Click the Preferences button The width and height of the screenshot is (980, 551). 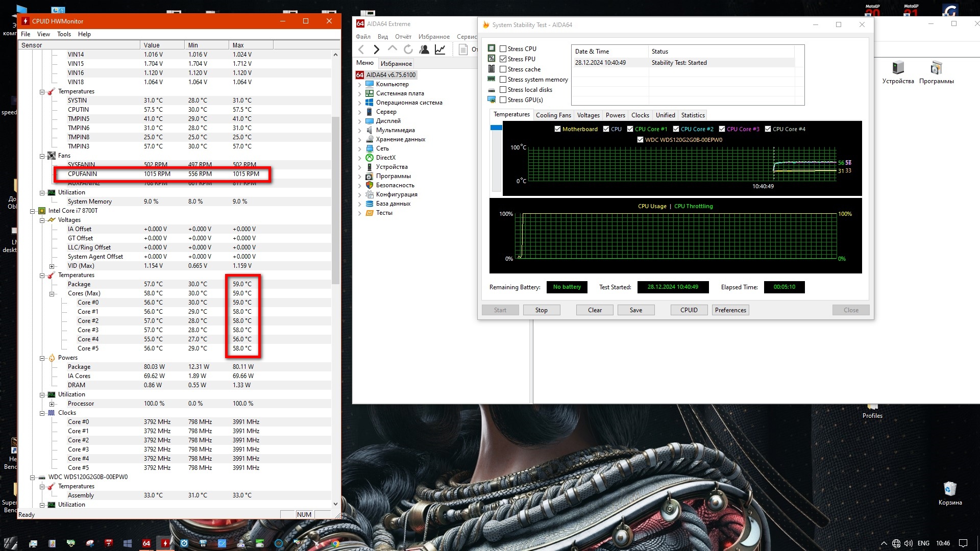[x=730, y=310]
